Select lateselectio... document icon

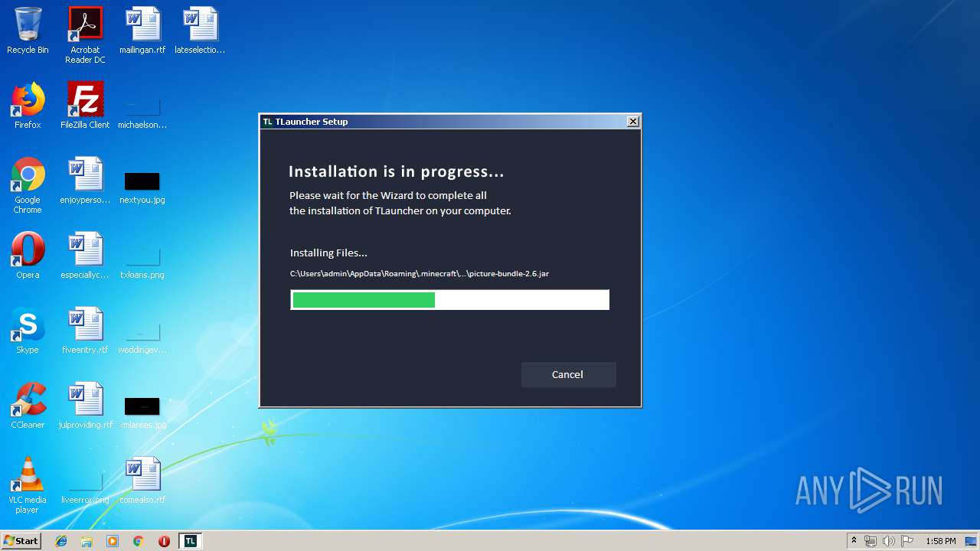point(200,31)
